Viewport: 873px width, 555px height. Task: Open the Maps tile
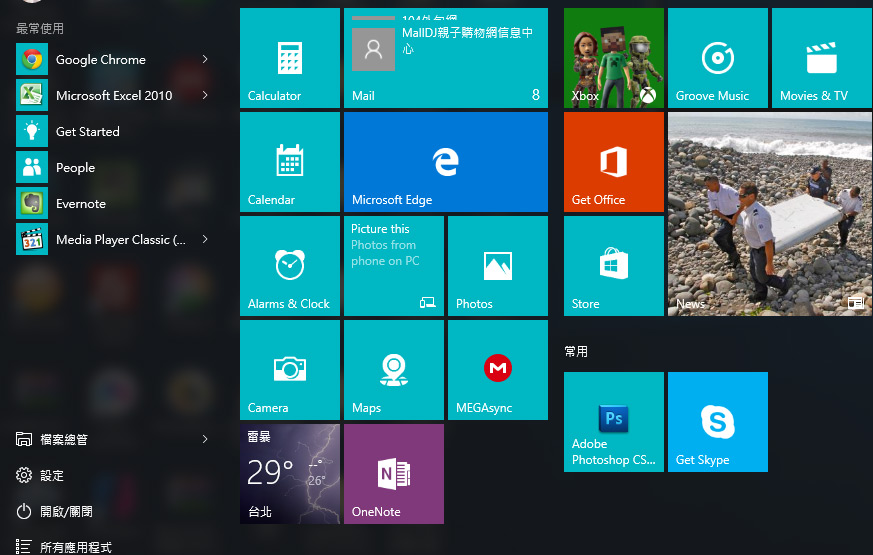pos(394,370)
